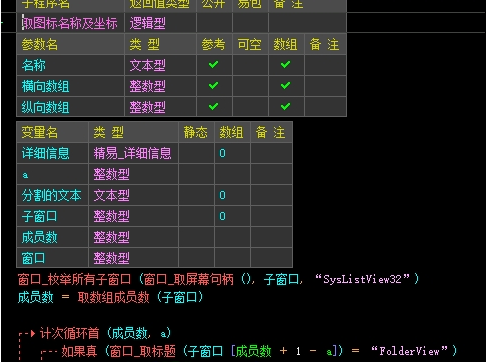Select the variable name 分割的文本

pyautogui.click(x=52, y=195)
